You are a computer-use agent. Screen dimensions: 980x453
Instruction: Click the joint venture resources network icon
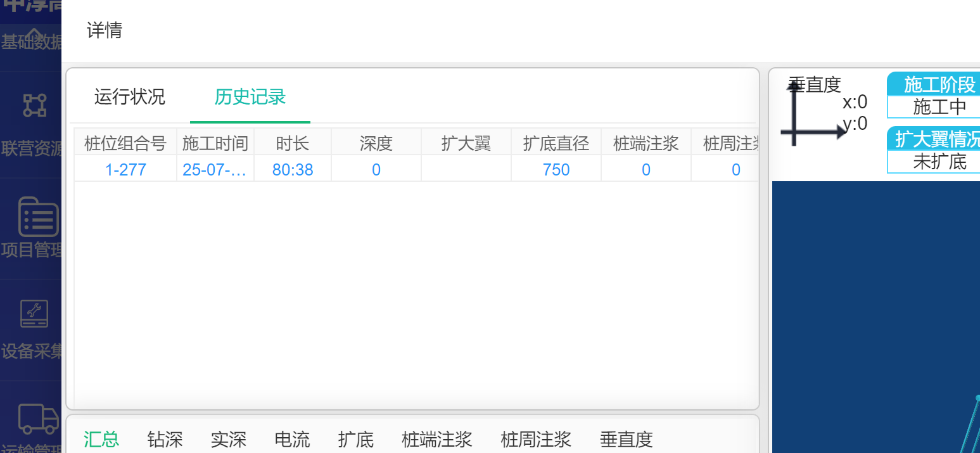(35, 105)
